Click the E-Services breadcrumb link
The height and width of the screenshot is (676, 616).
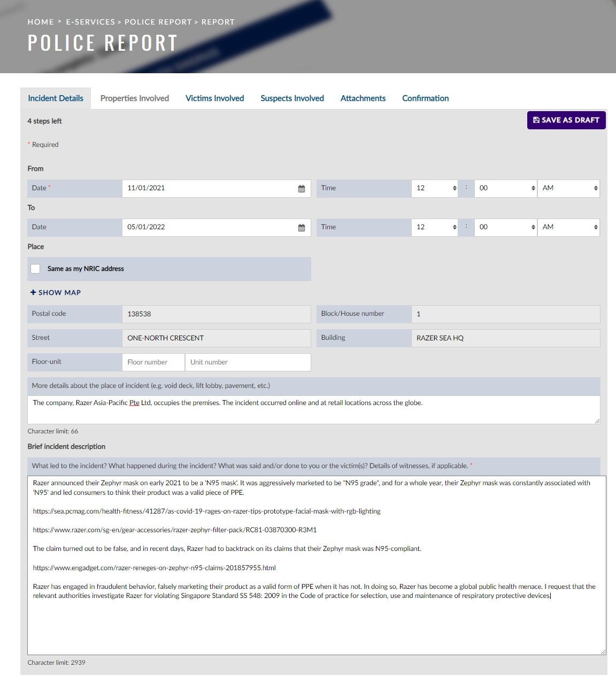(90, 22)
